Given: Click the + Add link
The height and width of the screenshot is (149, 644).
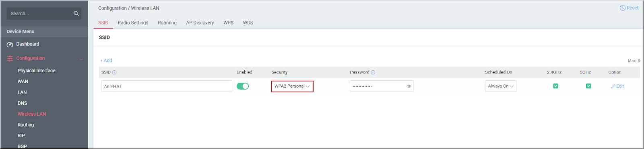Looking at the screenshot, I should pyautogui.click(x=106, y=61).
